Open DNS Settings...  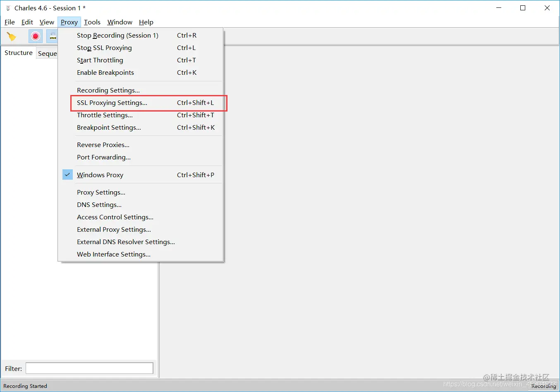coord(141,205)
